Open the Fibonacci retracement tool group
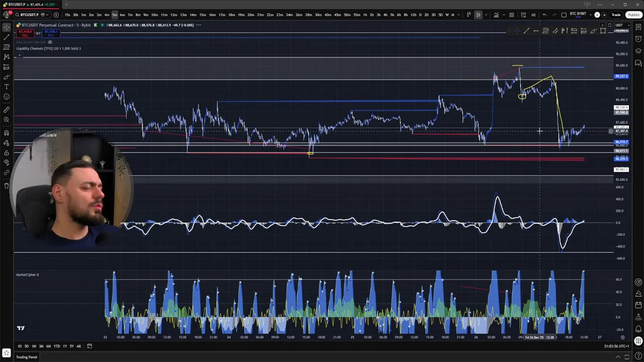This screenshot has width=644, height=362. pyautogui.click(x=7, y=47)
